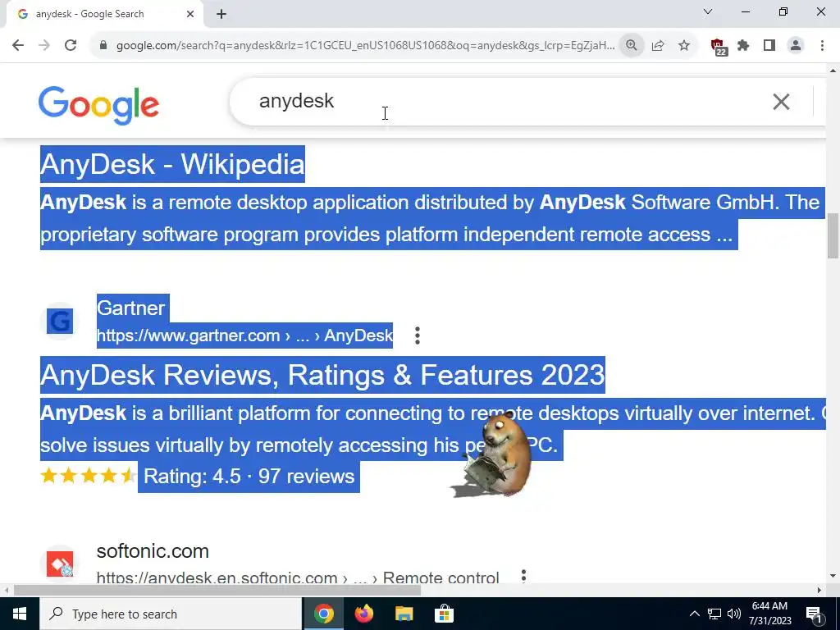Viewport: 840px width, 630px height.
Task: Open the uBlock extension icon
Action: pos(718,47)
